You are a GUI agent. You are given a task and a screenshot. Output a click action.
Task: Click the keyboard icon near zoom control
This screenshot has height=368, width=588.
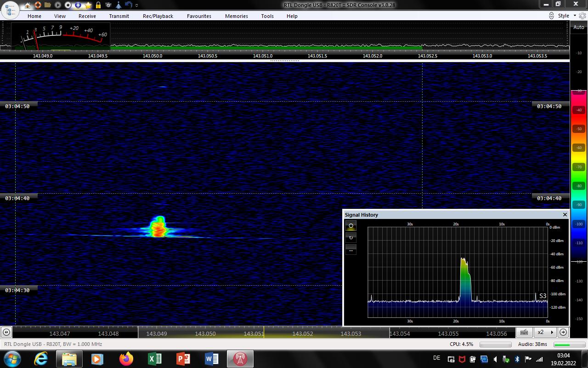(524, 332)
